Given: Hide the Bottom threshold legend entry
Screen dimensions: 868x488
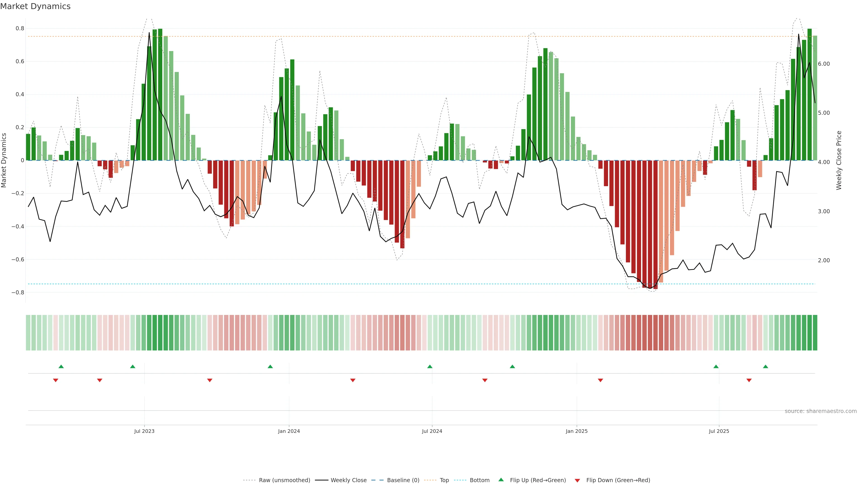Looking at the screenshot, I should [x=479, y=480].
